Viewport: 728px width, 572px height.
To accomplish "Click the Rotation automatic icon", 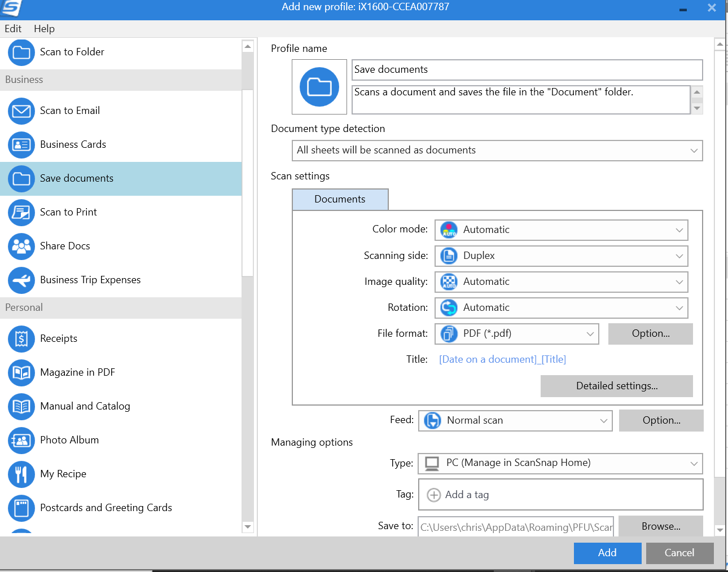I will pyautogui.click(x=449, y=307).
